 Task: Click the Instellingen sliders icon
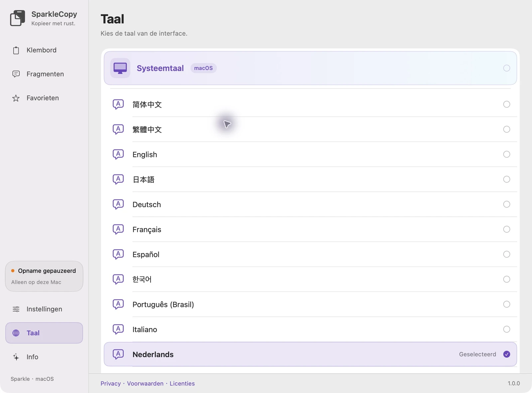16,309
